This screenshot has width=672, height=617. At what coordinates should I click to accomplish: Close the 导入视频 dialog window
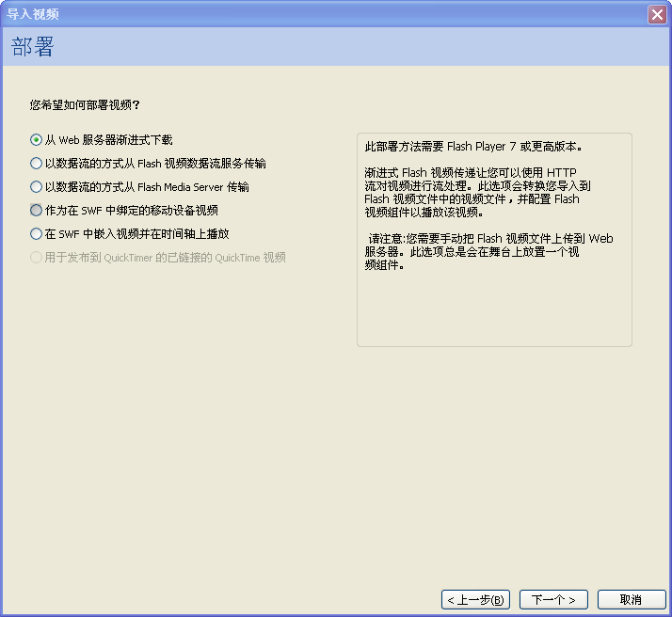pos(657,14)
